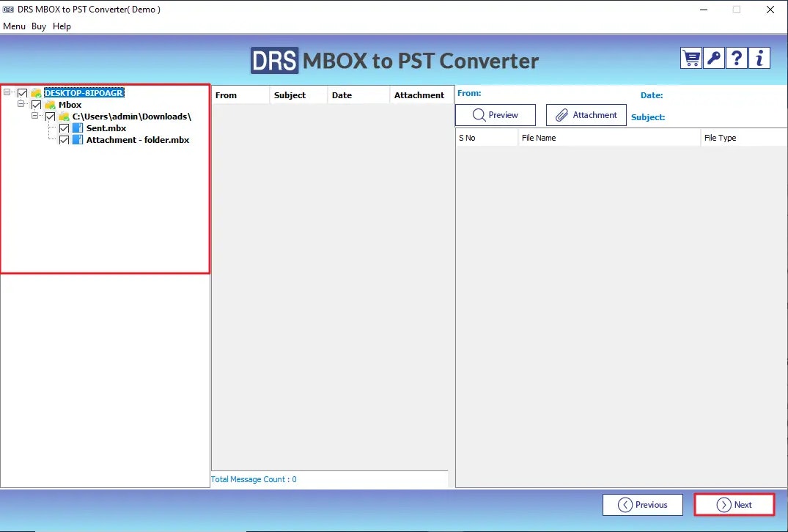Select Sent.mbx in the tree
This screenshot has width=788, height=532.
pos(106,128)
